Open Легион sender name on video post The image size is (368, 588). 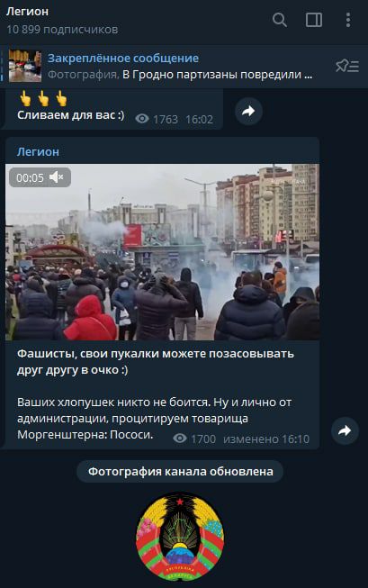38,152
